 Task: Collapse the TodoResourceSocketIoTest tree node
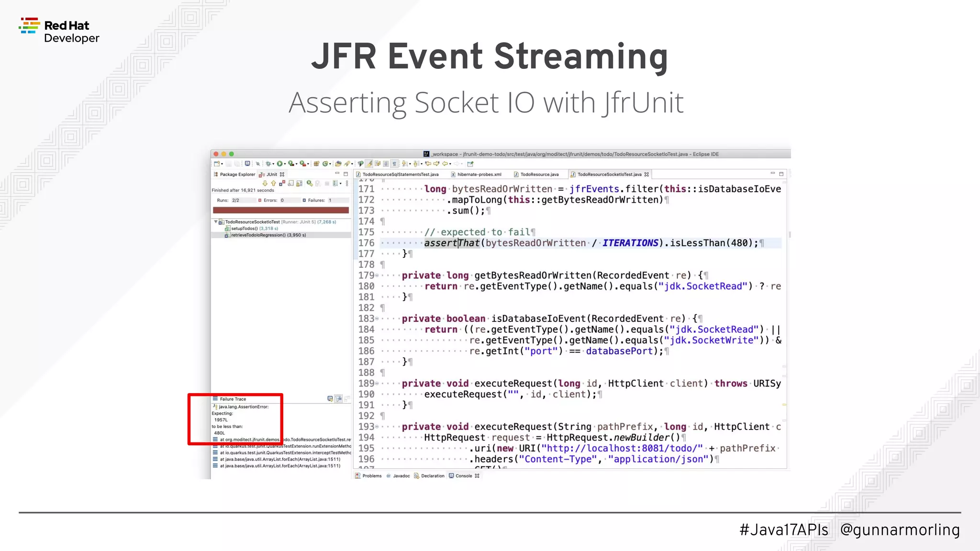click(215, 222)
